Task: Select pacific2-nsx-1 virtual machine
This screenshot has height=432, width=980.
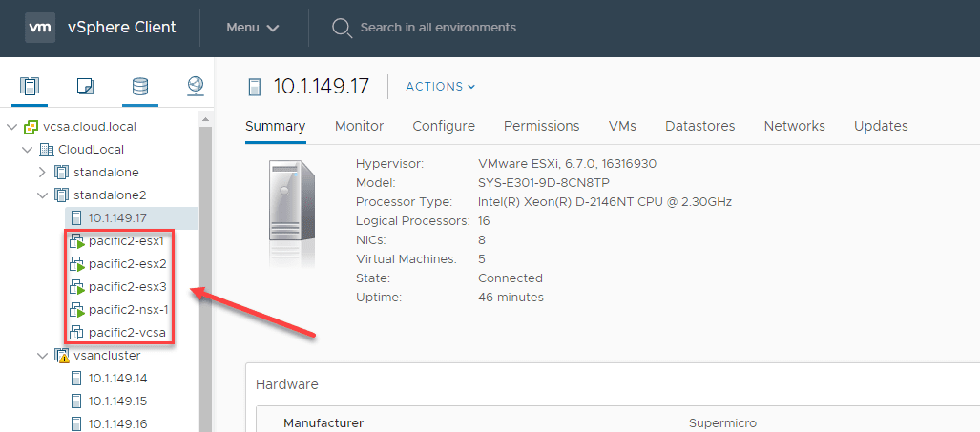Action: (x=128, y=310)
